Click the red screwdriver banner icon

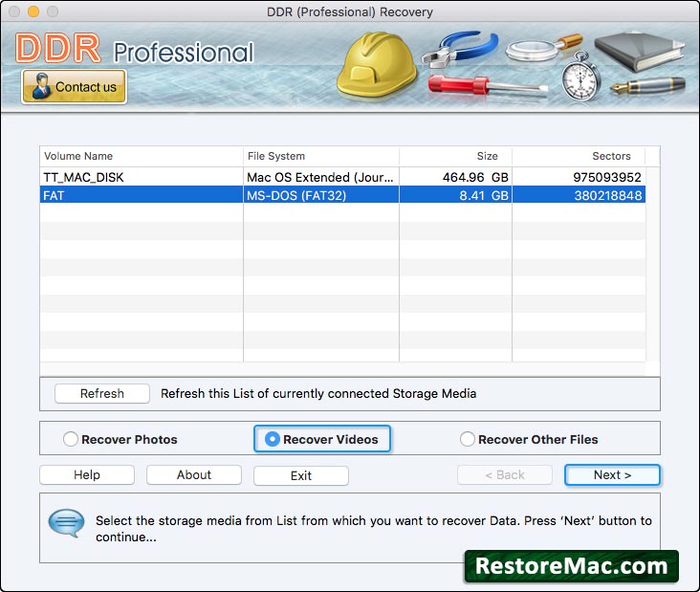pos(487,85)
